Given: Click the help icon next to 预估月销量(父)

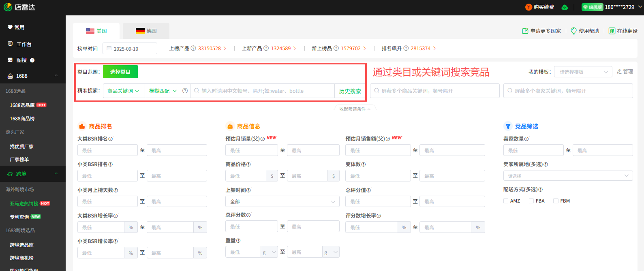Looking at the screenshot, I should 263,139.
